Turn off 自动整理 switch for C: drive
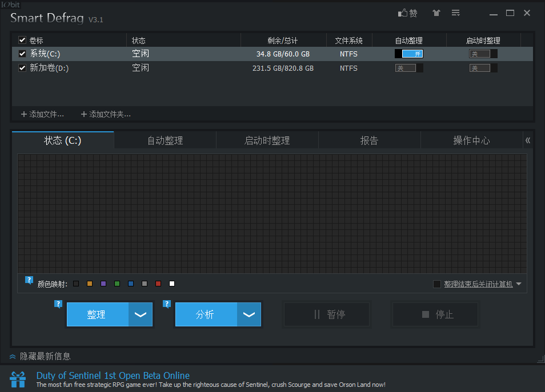 [x=409, y=54]
